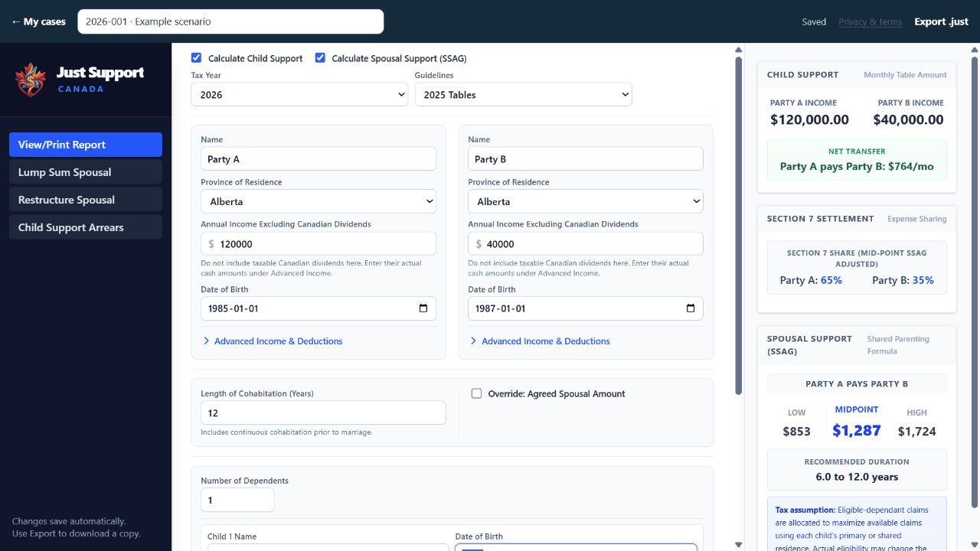980x551 pixels.
Task: Open calendar picker for Party B date of birth
Action: click(x=691, y=308)
